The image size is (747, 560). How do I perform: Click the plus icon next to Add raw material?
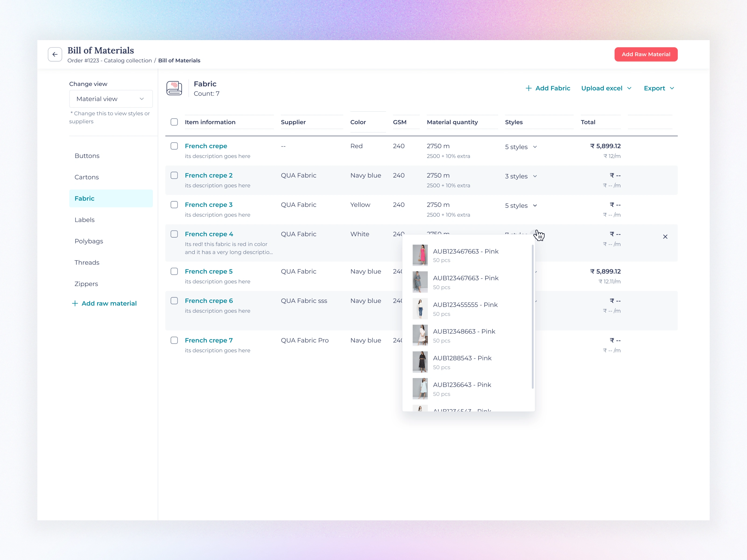coord(75,304)
